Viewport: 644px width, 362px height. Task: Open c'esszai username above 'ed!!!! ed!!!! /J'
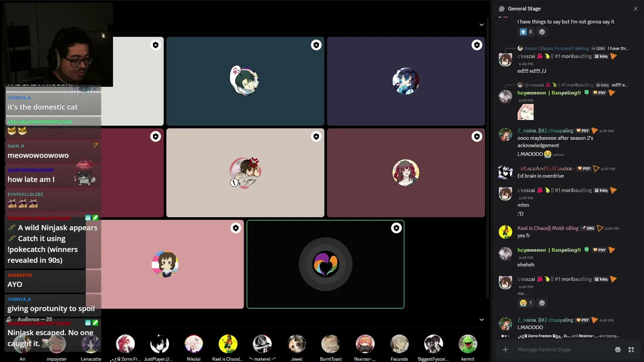(x=554, y=56)
